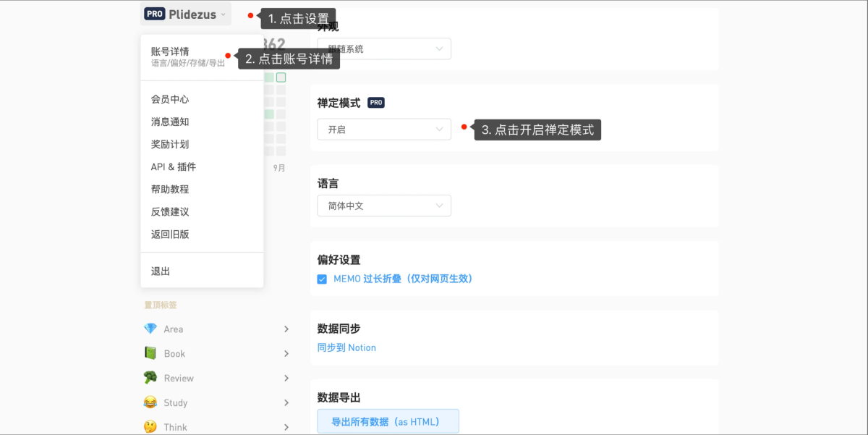Viewport: 868px width, 435px height.
Task: Click the gem icon beside Area tag
Action: [x=150, y=329]
